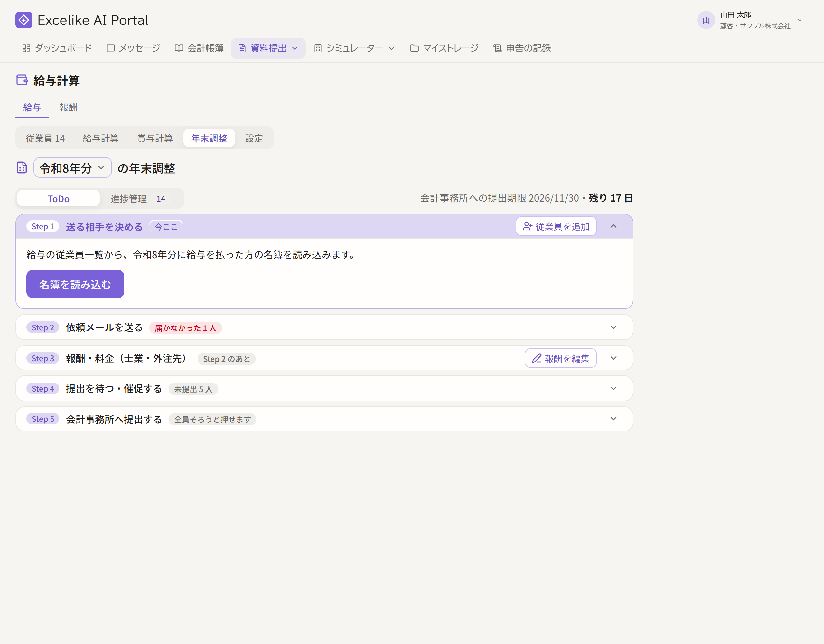
Task: Expand Step 3 報酬・料金 section
Action: point(613,358)
